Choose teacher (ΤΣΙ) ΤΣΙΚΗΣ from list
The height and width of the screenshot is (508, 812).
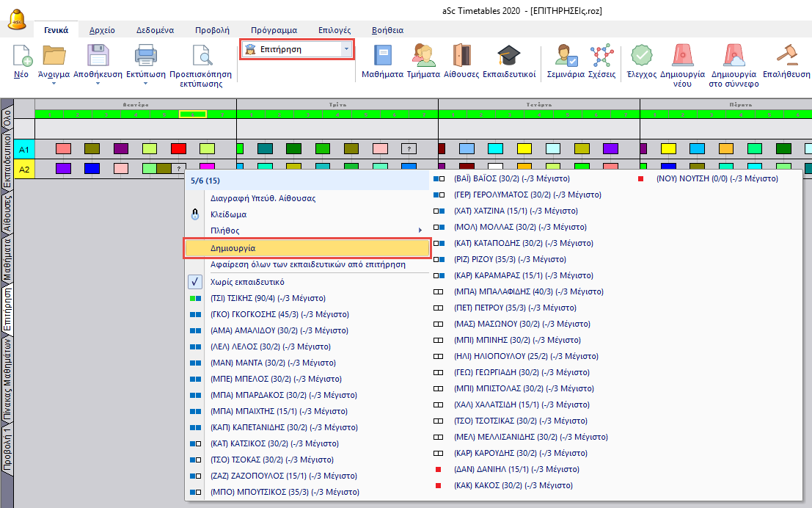(x=267, y=298)
